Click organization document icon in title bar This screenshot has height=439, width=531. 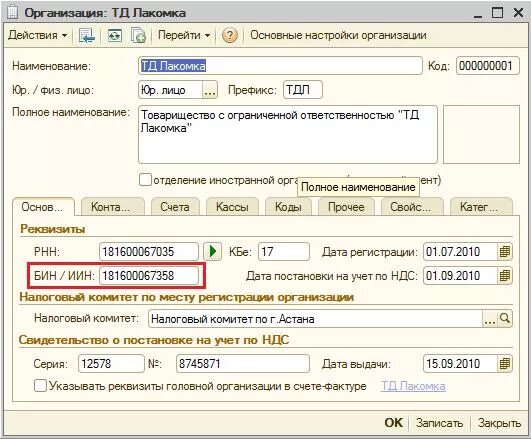12,13
